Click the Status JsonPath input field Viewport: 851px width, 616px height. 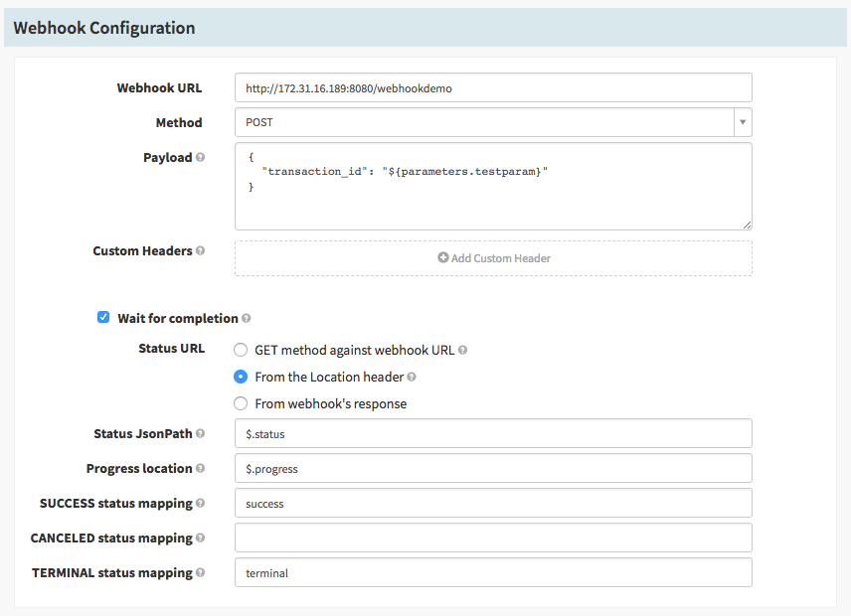(493, 433)
